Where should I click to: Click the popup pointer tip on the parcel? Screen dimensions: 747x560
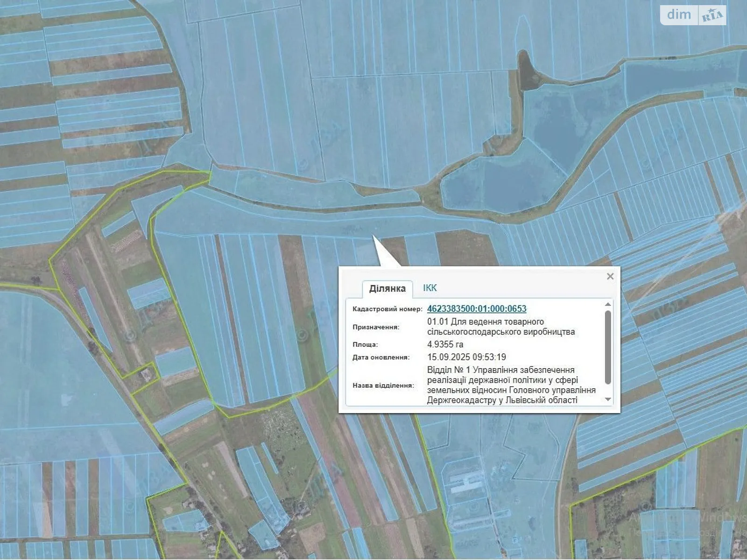(373, 237)
